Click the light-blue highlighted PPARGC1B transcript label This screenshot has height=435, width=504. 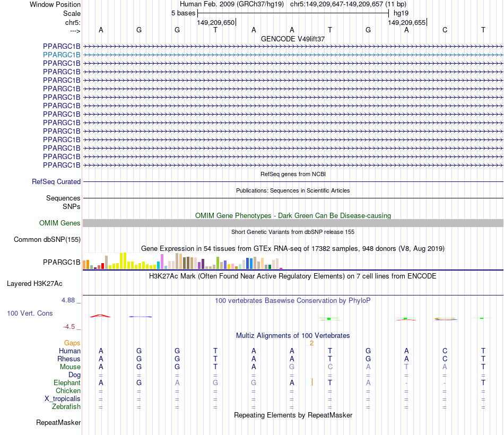(x=62, y=55)
